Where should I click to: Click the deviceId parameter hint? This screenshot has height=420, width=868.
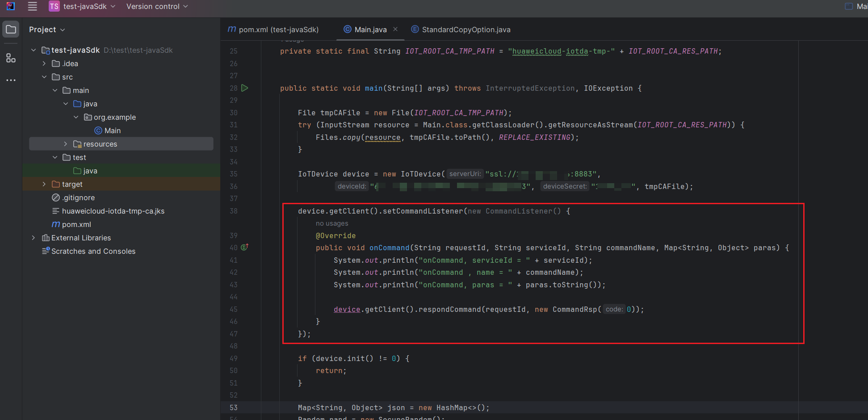point(352,186)
